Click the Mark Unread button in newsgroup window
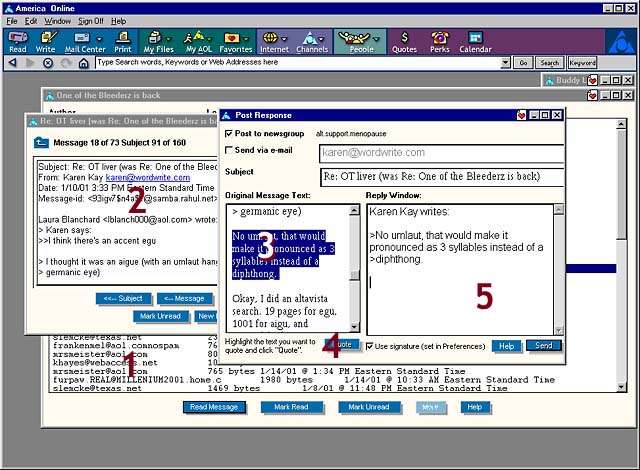The height and width of the screenshot is (470, 640). (369, 407)
